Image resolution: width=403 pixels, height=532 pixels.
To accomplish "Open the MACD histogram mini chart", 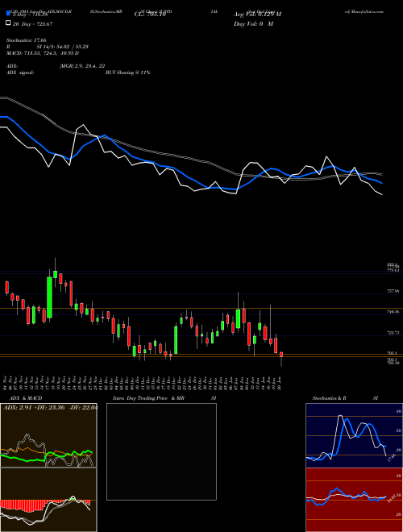I will tap(48, 500).
